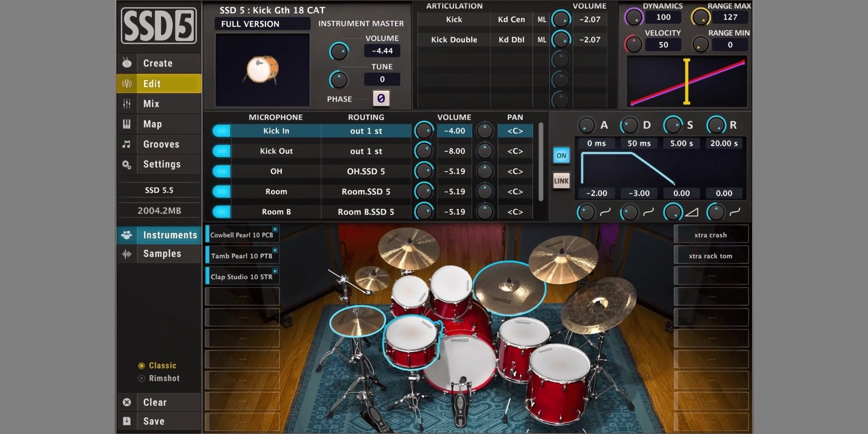
Task: Open Settings via the gears icon
Action: point(126,164)
